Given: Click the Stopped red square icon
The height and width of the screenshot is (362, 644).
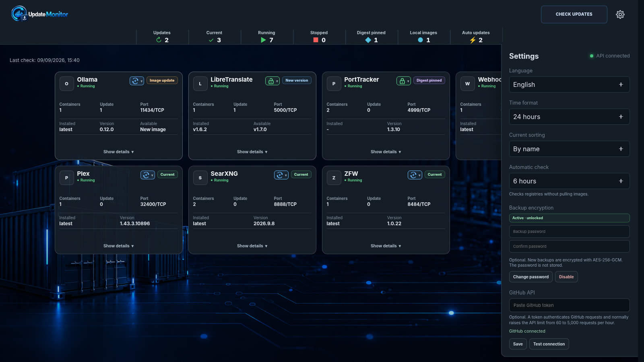Looking at the screenshot, I should pos(316,40).
